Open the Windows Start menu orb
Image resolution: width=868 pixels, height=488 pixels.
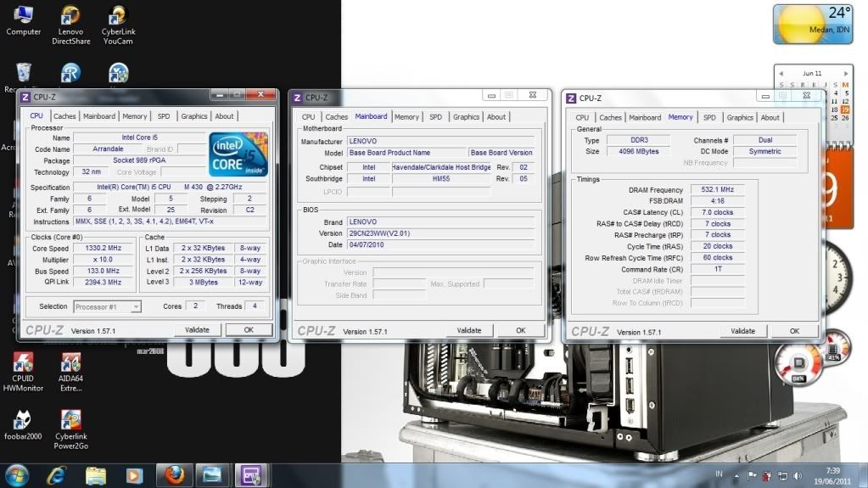tap(17, 476)
